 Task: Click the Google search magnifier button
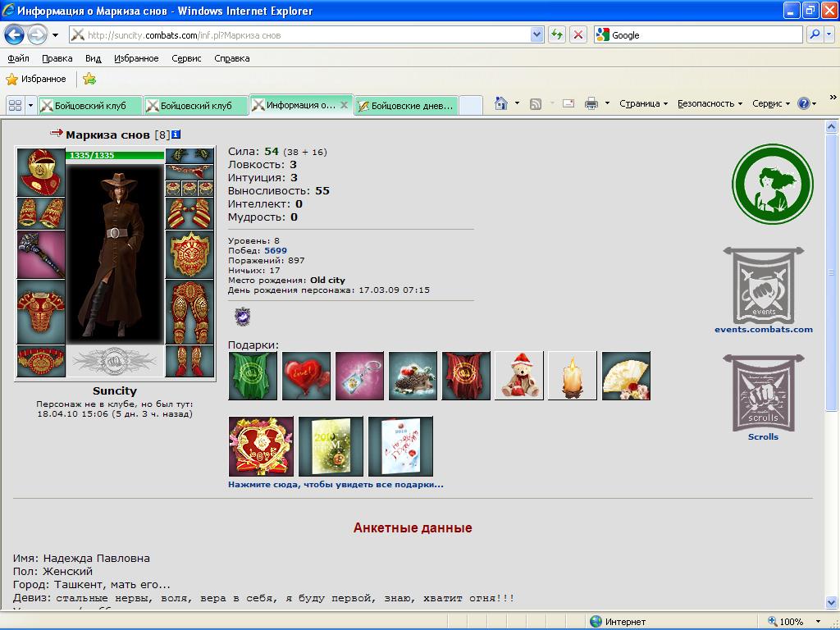(815, 34)
